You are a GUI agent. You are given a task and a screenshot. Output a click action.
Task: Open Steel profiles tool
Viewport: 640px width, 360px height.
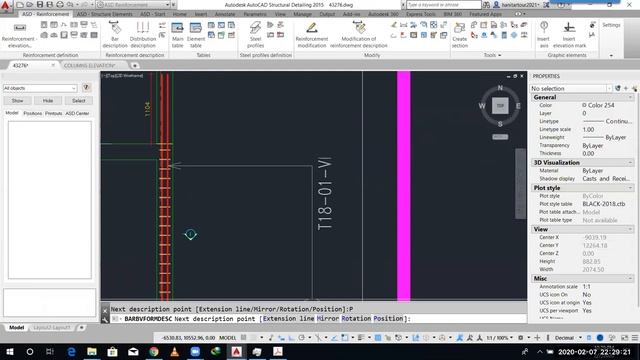pos(255,35)
